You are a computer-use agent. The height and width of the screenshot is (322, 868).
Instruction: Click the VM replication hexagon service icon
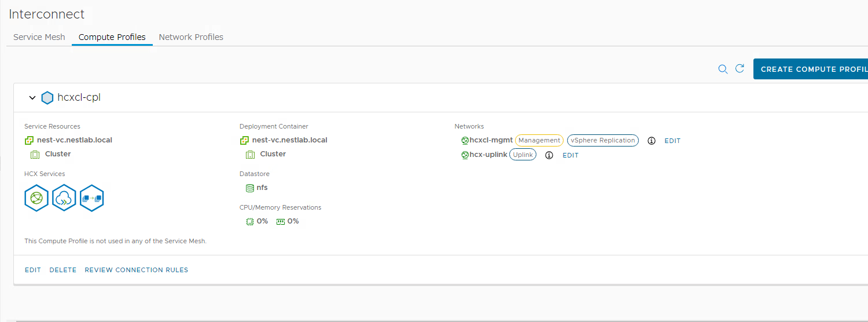tap(92, 198)
